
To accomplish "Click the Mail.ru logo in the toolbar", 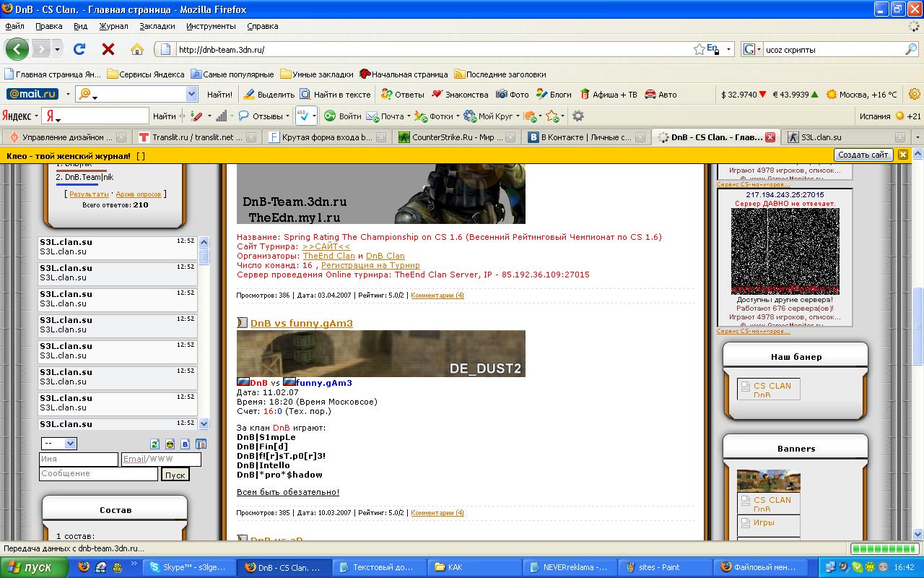I will (x=32, y=94).
